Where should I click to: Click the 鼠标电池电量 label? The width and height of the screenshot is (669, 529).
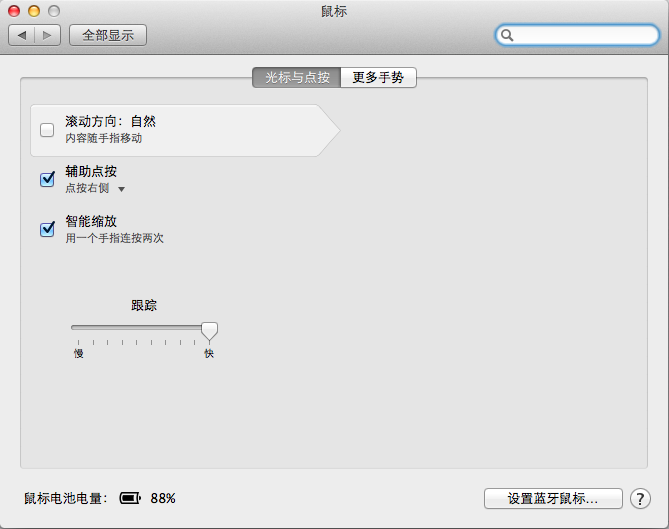[x=65, y=498]
